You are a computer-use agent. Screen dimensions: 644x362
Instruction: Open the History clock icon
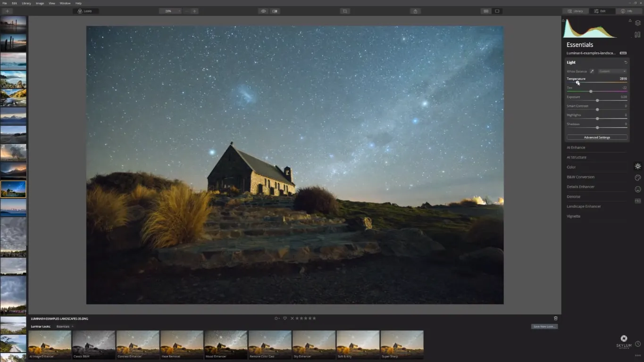[637, 344]
